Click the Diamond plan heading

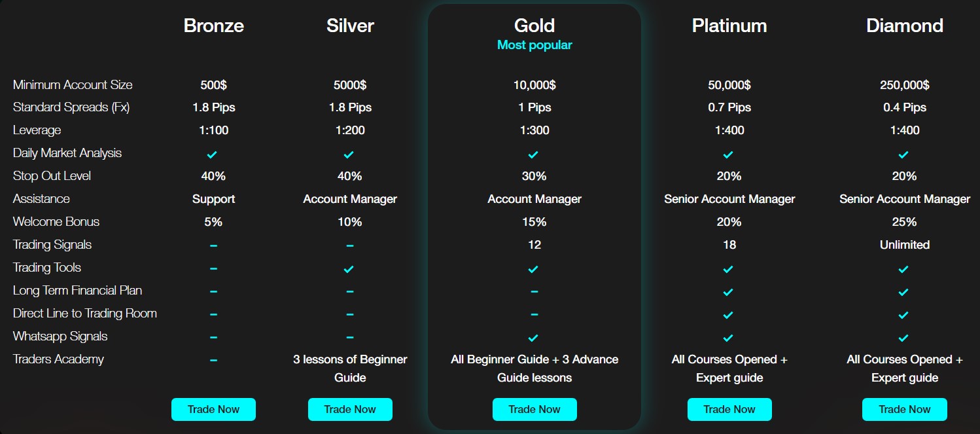coord(905,26)
